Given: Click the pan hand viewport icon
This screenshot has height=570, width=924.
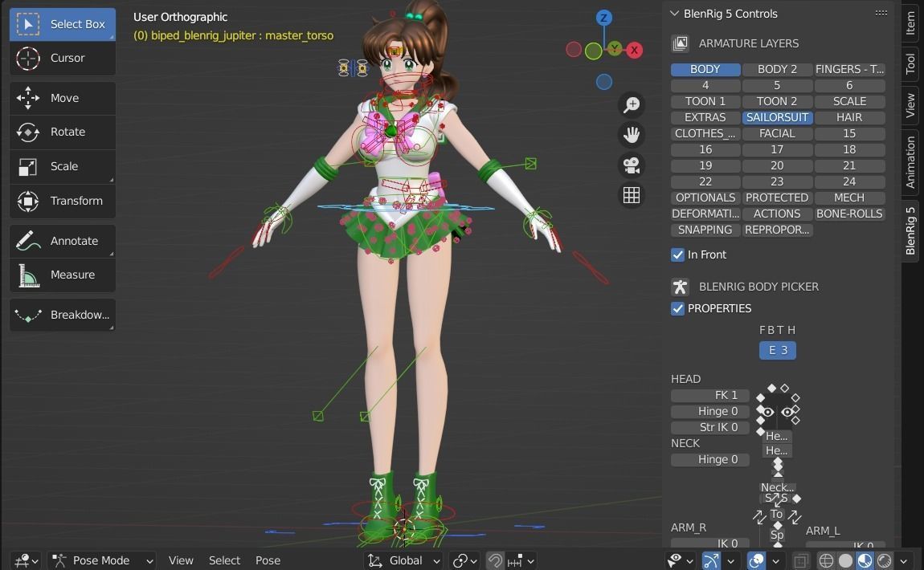Looking at the screenshot, I should point(632,135).
